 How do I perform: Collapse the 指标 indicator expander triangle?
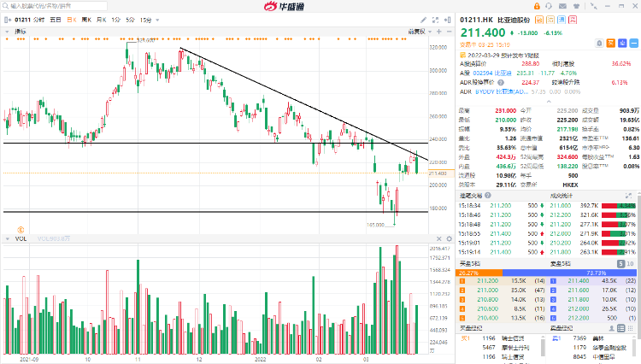point(6,32)
